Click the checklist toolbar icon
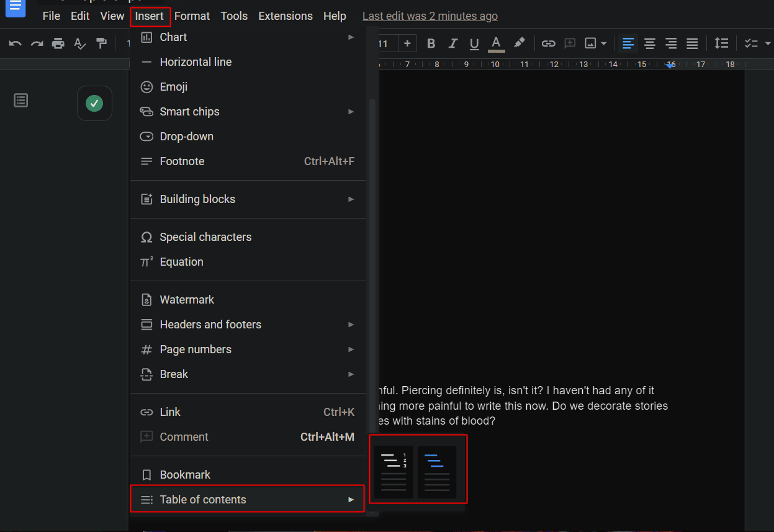 click(751, 43)
